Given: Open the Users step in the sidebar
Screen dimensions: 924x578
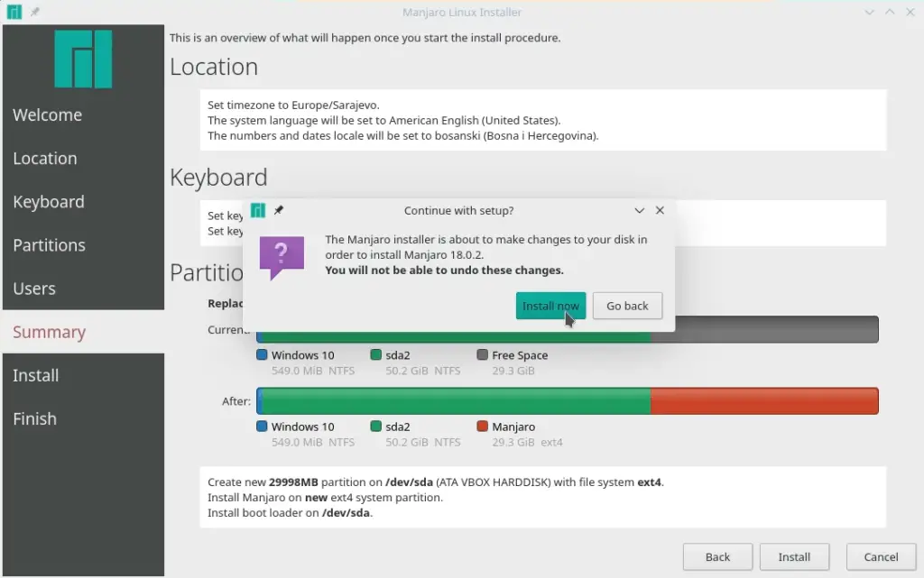Looking at the screenshot, I should point(83,289).
